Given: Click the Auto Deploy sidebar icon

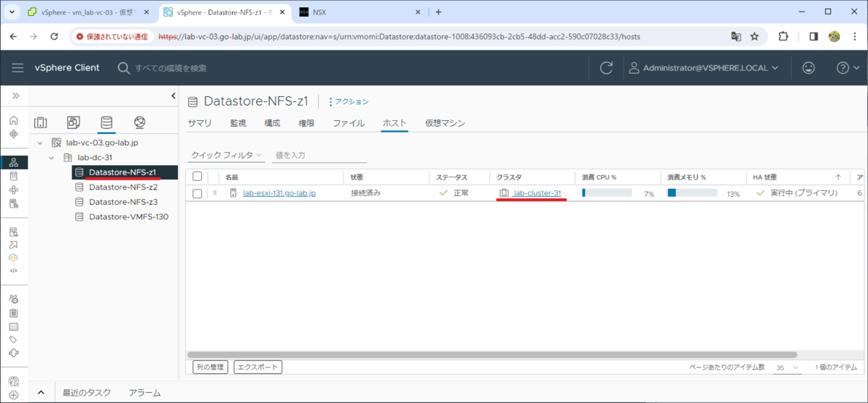Looking at the screenshot, I should point(14,245).
